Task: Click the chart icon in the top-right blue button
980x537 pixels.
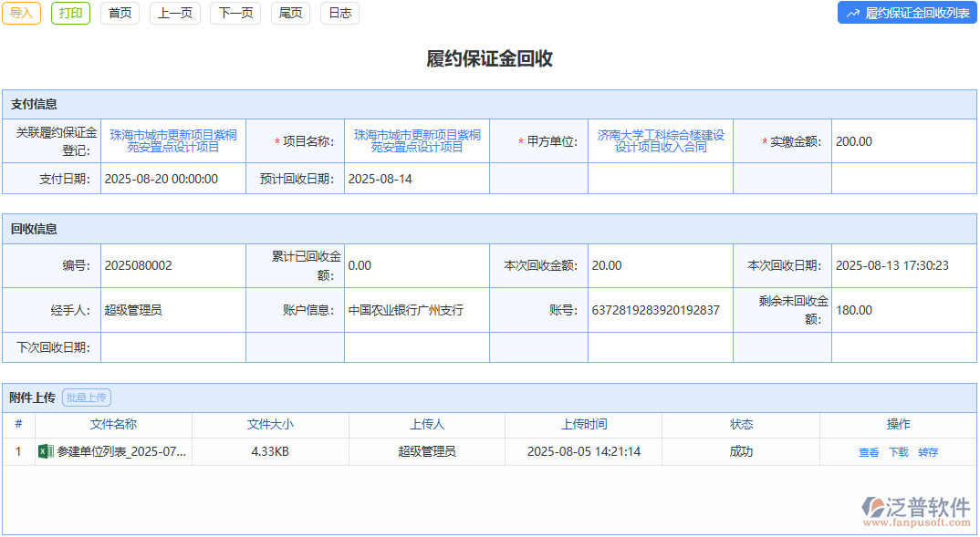Action: [x=852, y=14]
